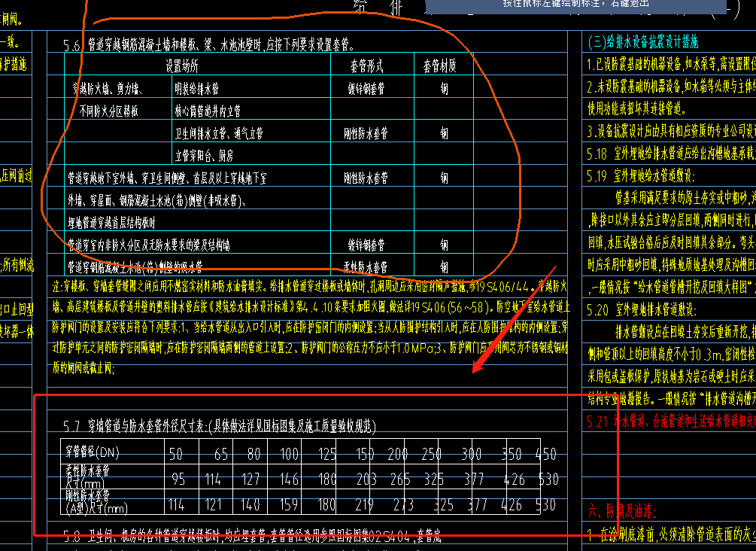The width and height of the screenshot is (756, 551).
Task: Click the '穿管管径(DN)' row label
Action: pos(92,452)
